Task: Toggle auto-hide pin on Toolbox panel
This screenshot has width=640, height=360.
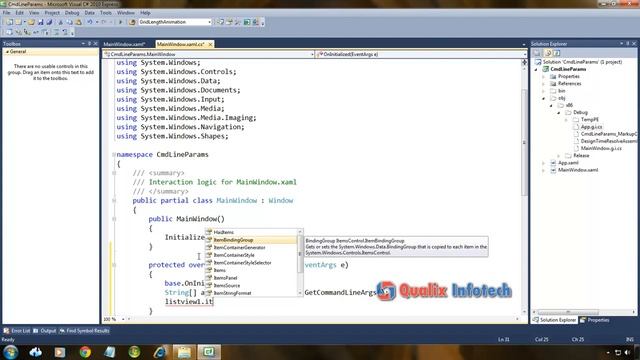Action: pos(89,43)
